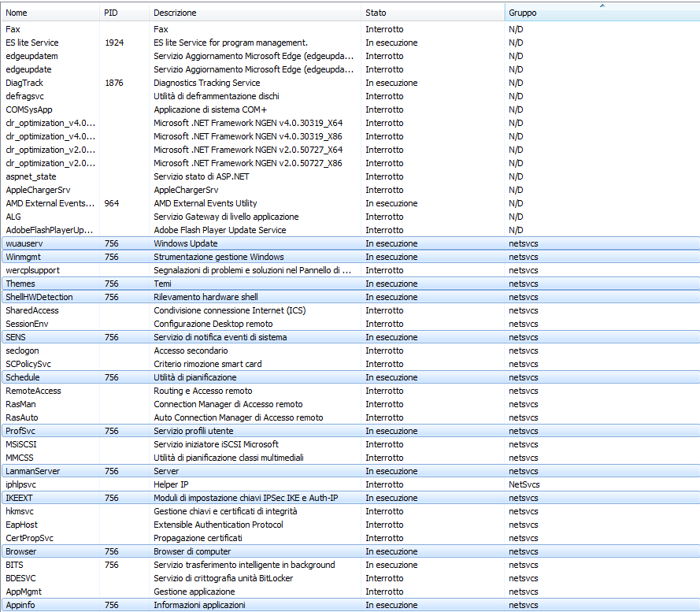Select the seclogon service
This screenshot has width=700, height=612.
[22, 351]
